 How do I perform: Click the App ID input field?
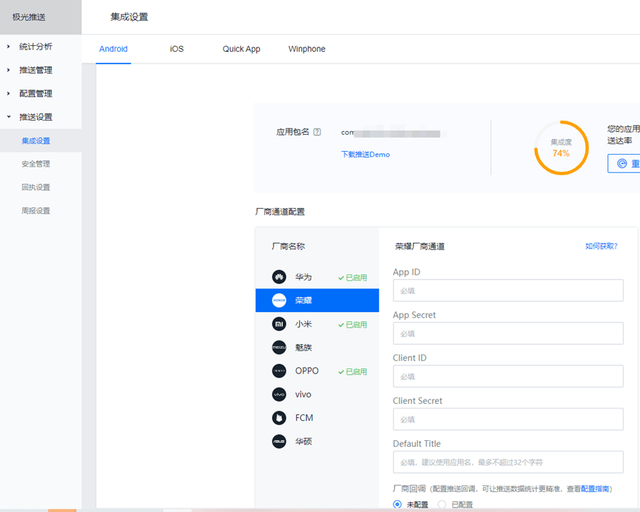point(507,291)
